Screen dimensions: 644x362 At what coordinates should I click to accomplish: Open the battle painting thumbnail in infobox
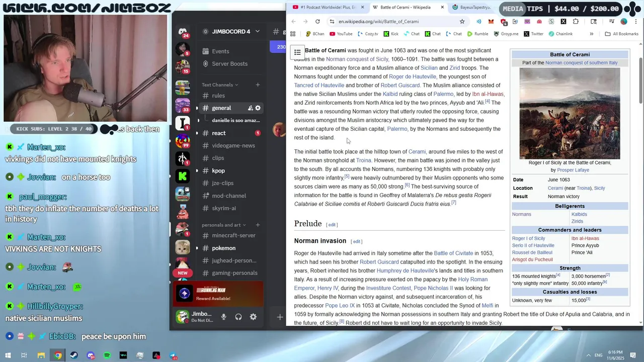point(570,113)
